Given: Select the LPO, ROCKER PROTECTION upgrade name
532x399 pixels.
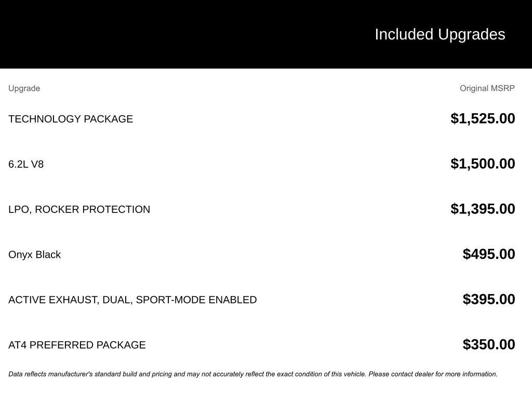Looking at the screenshot, I should 79,209.
